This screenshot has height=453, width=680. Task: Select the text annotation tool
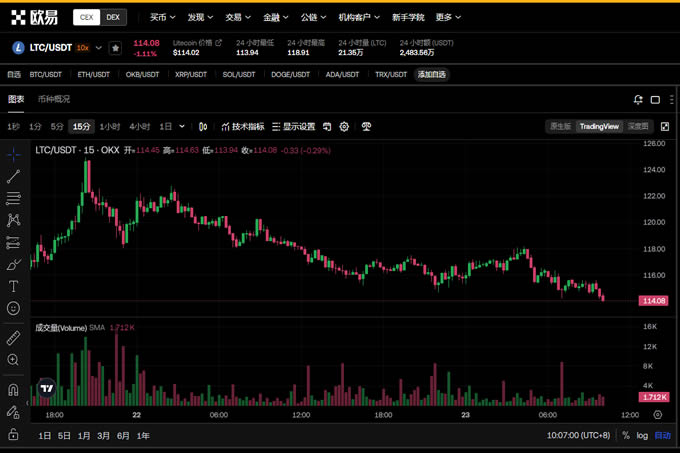[13, 286]
